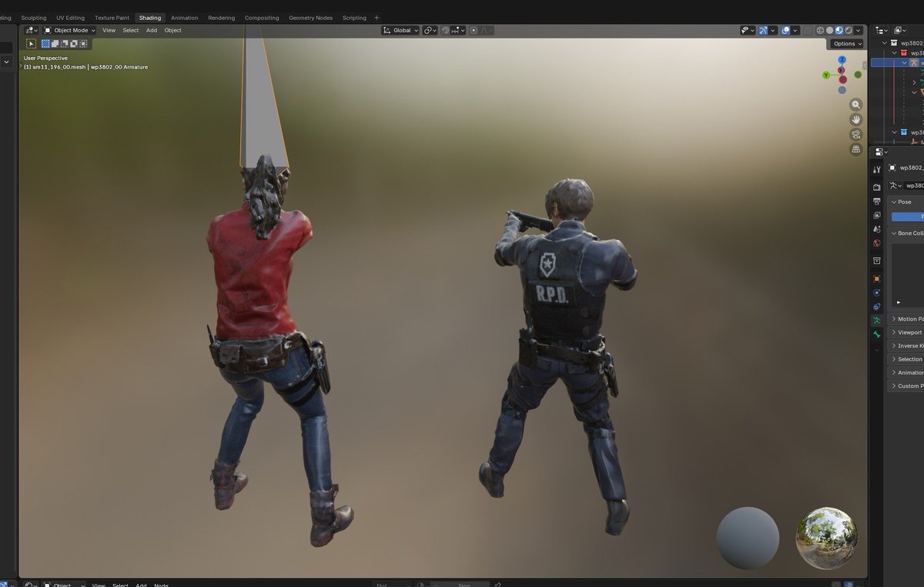This screenshot has width=924, height=587.
Task: Switch to Wireframe viewport shading
Action: pos(821,30)
